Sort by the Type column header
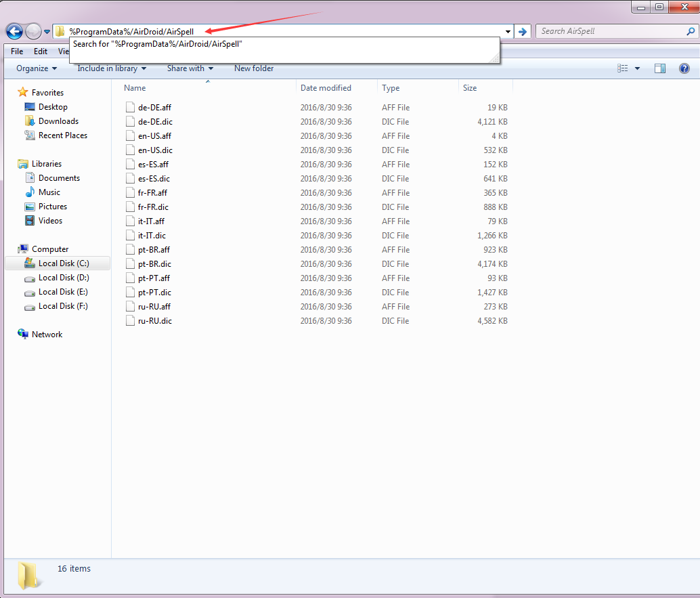The height and width of the screenshot is (598, 700). coord(391,88)
